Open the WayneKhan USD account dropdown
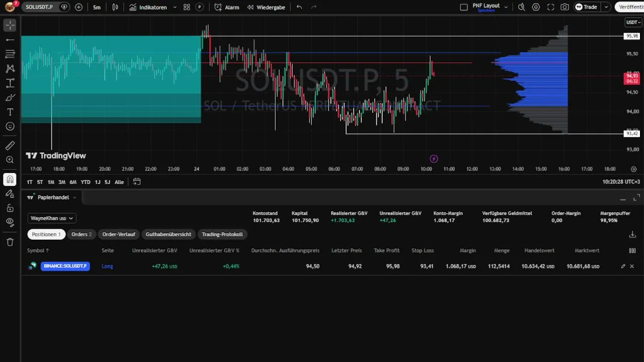Viewport: 644px width, 362px height. (x=52, y=218)
